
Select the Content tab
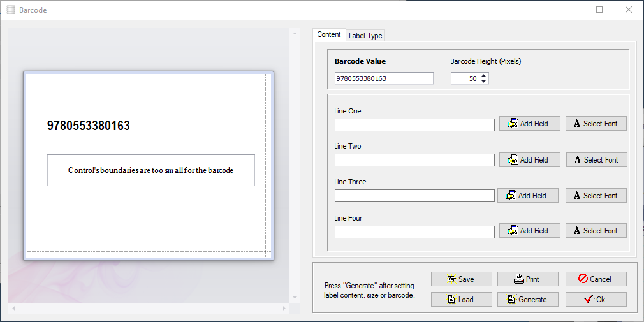pyautogui.click(x=329, y=34)
